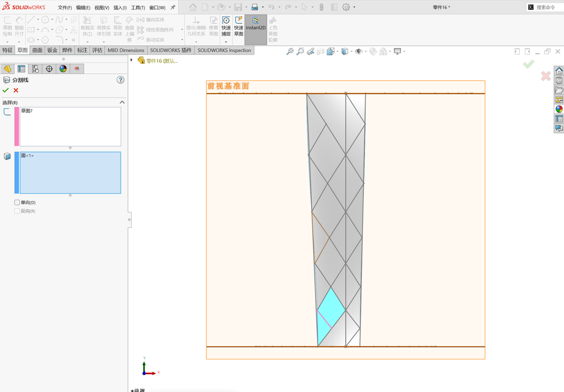Screen dimensions: 564x392
Task: Open the View Palette pane icon
Action: click(x=559, y=100)
